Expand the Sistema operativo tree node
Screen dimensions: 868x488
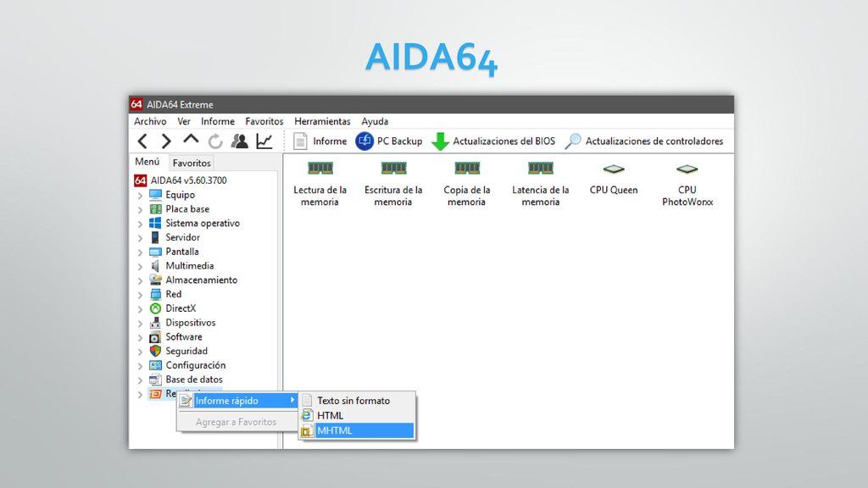(140, 224)
